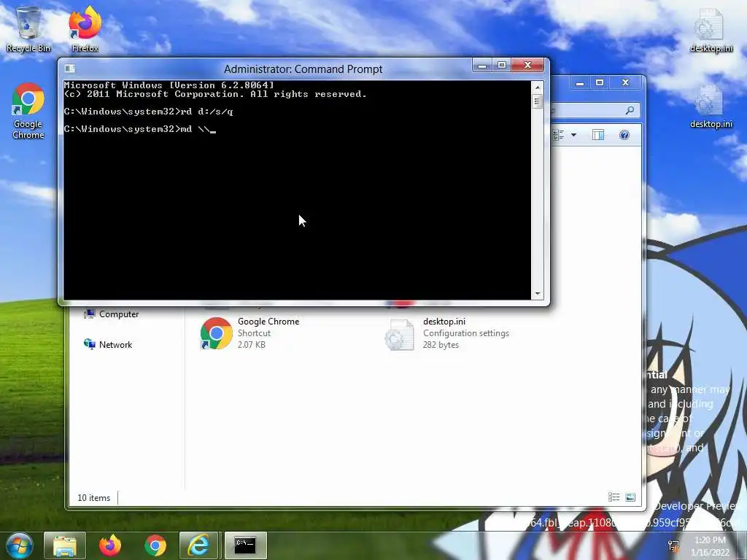Open the Google Chrome desktop shortcut

coord(28,111)
